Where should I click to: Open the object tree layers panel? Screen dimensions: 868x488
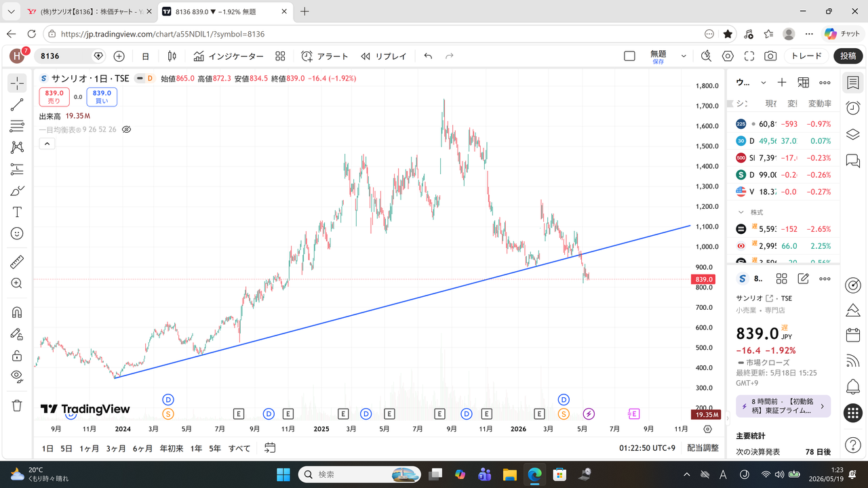[x=853, y=134]
